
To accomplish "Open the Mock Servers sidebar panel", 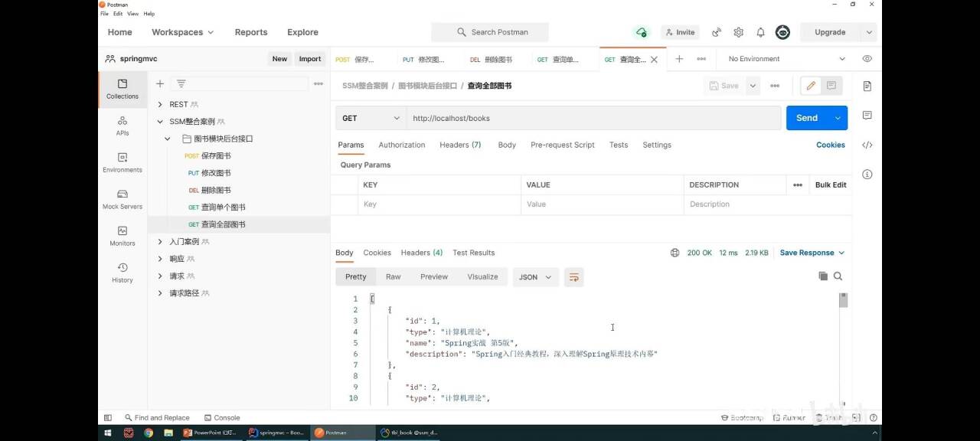I will pyautogui.click(x=122, y=199).
